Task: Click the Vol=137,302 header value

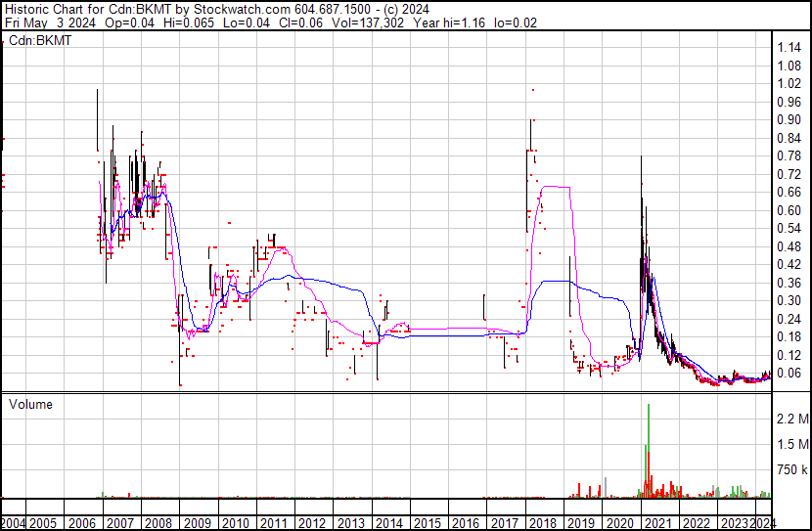Action: (367, 22)
